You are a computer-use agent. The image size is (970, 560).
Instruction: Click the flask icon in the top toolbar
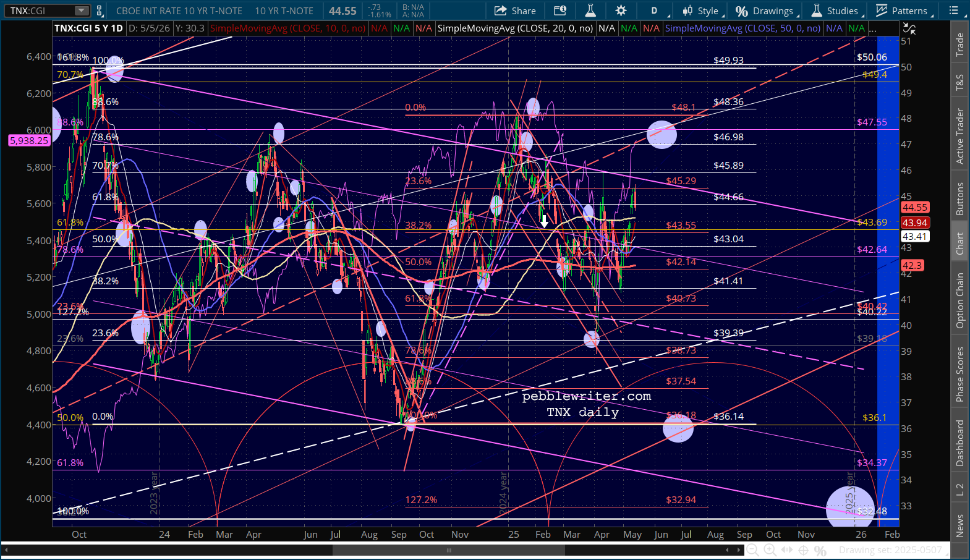click(590, 11)
